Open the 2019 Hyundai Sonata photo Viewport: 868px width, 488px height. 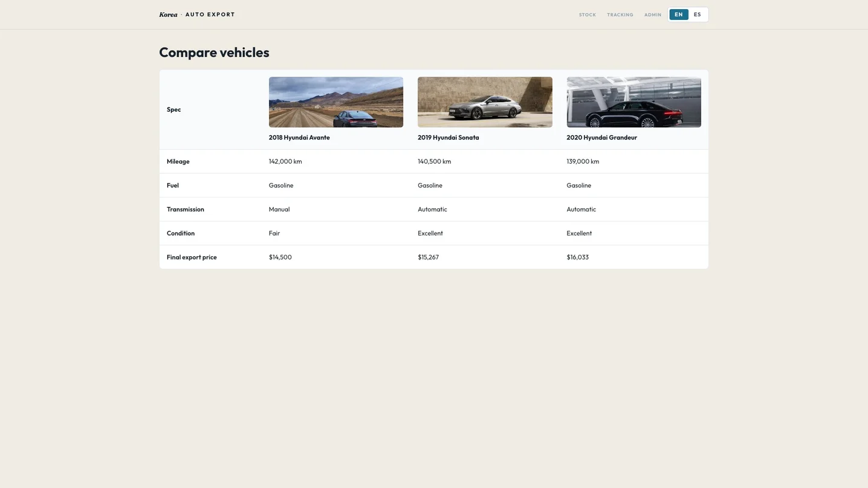(x=485, y=102)
